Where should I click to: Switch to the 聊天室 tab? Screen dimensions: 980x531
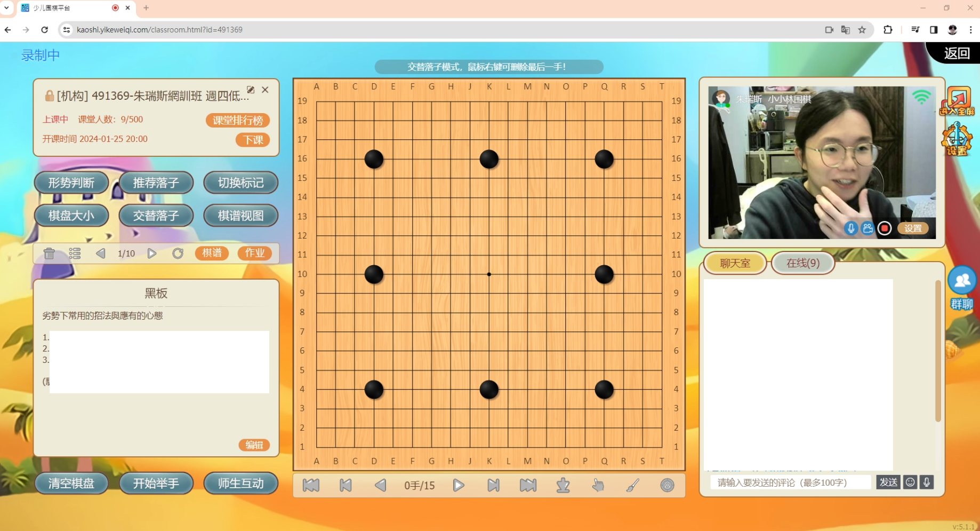[x=735, y=263]
